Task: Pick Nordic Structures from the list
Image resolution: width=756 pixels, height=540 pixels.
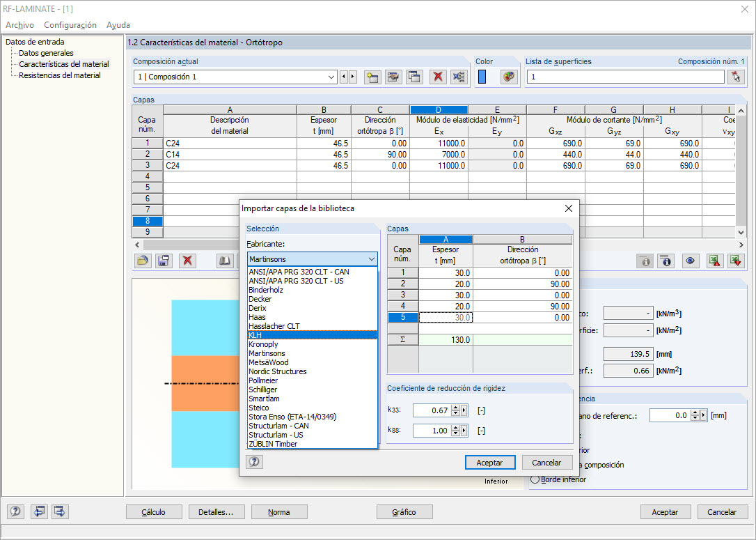Action: pyautogui.click(x=312, y=371)
